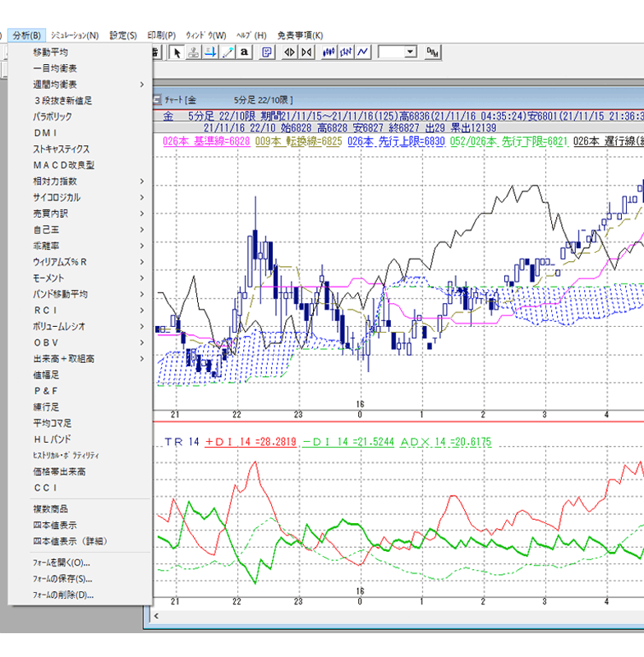This screenshot has height=657, width=644.
Task: Click フォームの保存(S)... menu entry
Action: (x=62, y=579)
